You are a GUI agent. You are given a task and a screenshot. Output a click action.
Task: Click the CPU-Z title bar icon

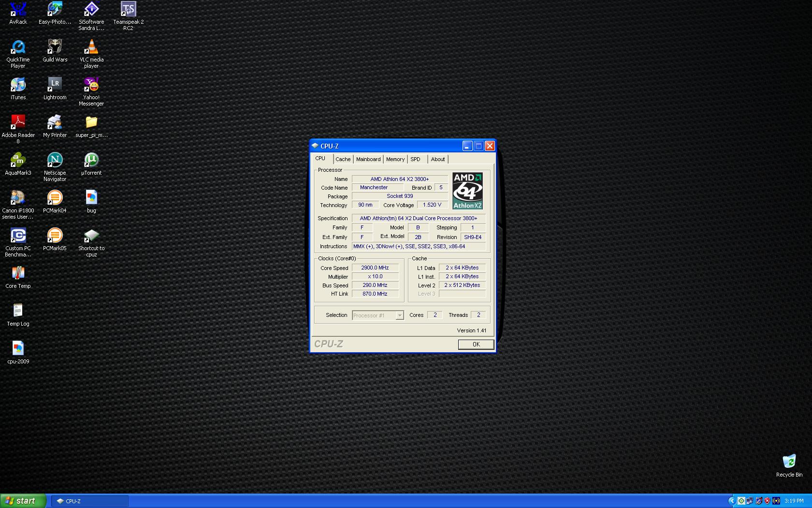click(315, 146)
